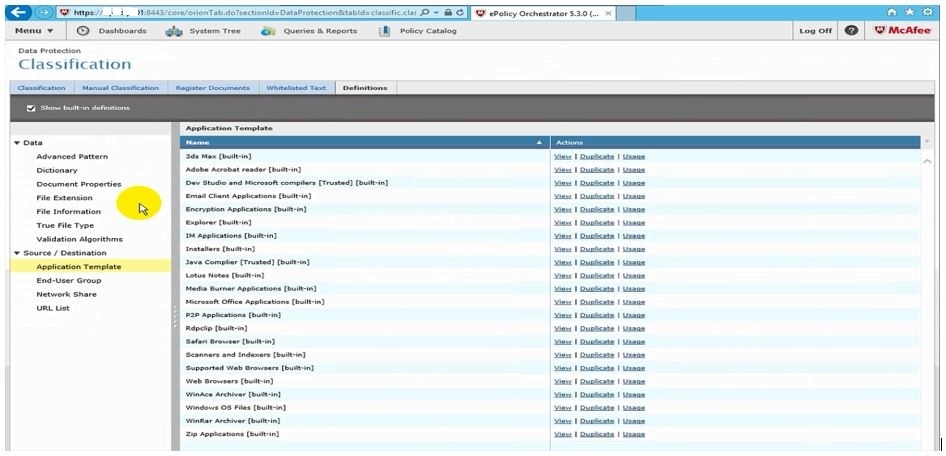Image resolution: width=946 pixels, height=456 pixels.
Task: Click the System Tree icon
Action: [x=173, y=31]
